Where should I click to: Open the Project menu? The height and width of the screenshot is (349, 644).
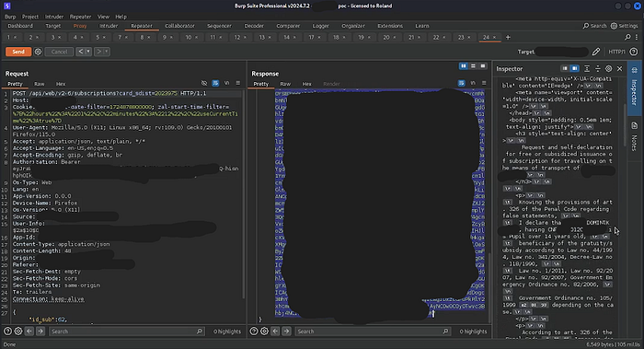tap(30, 17)
